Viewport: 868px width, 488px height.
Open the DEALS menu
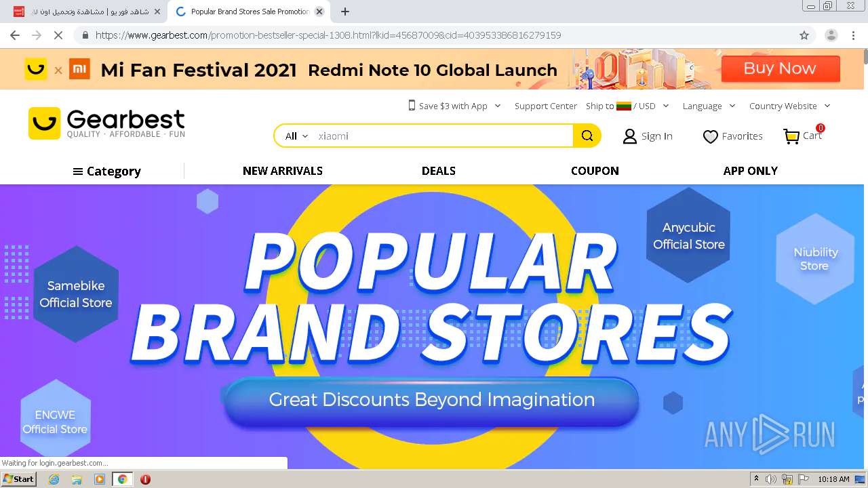point(439,171)
